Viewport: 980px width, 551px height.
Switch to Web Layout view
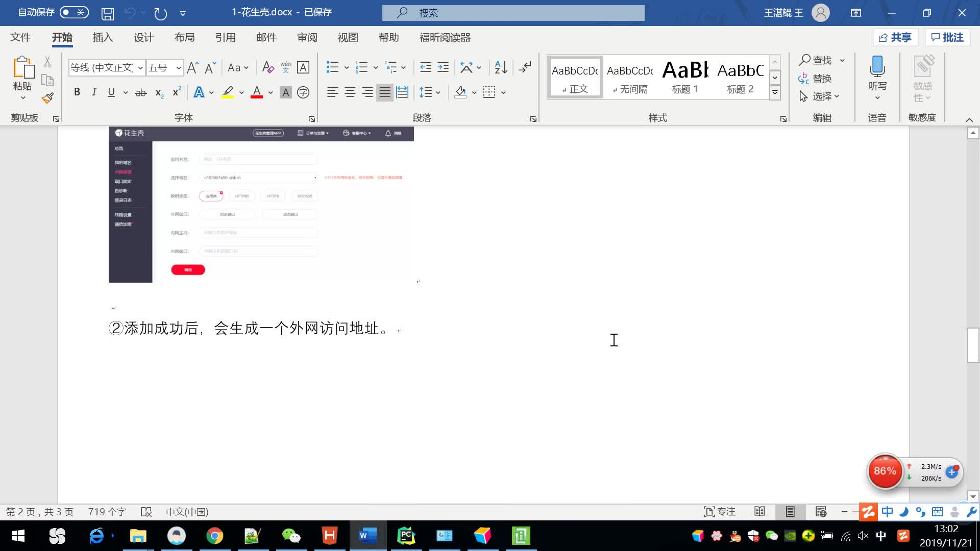pyautogui.click(x=821, y=512)
